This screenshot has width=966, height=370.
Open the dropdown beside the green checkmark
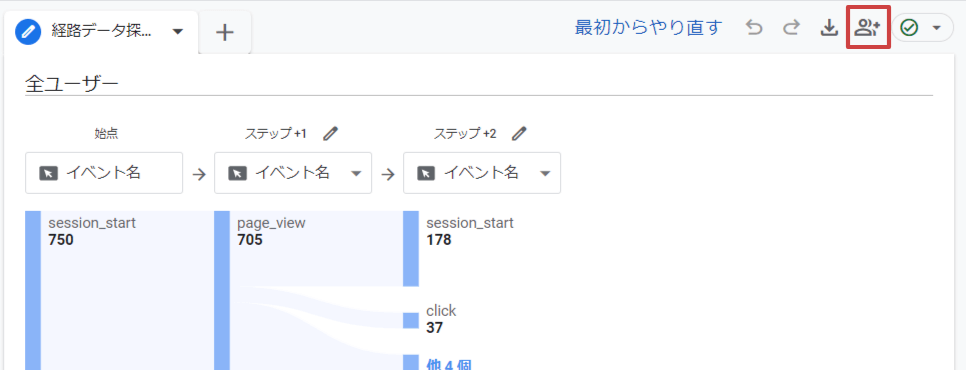(x=937, y=28)
